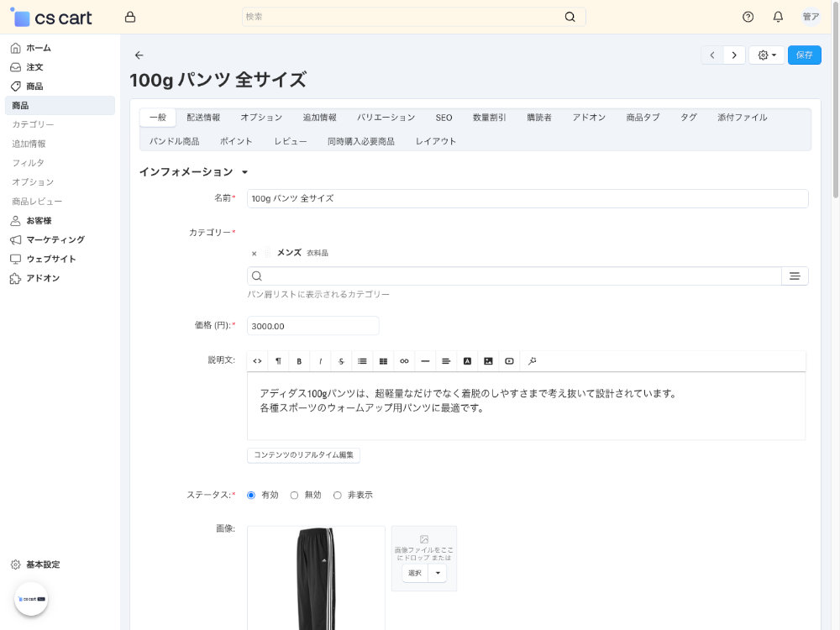Screen dimensions: 840x630
Task: Select the 無効 status radio button
Action: [296, 495]
